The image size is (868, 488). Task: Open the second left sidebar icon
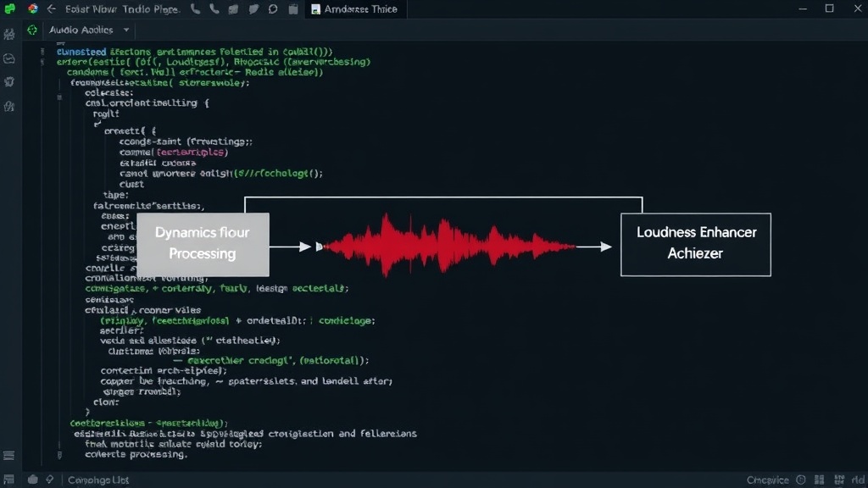tap(8, 58)
